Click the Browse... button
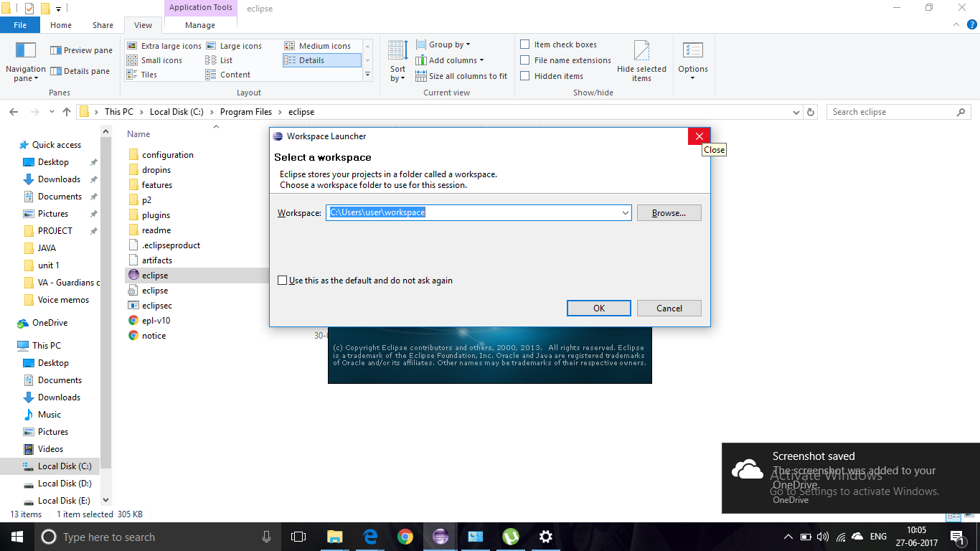The width and height of the screenshot is (980, 551). pyautogui.click(x=669, y=213)
